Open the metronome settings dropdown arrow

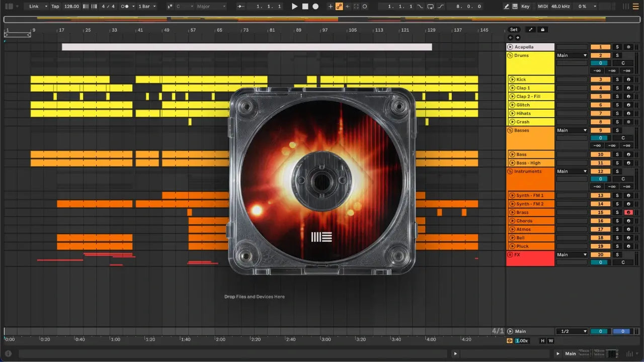pos(132,7)
